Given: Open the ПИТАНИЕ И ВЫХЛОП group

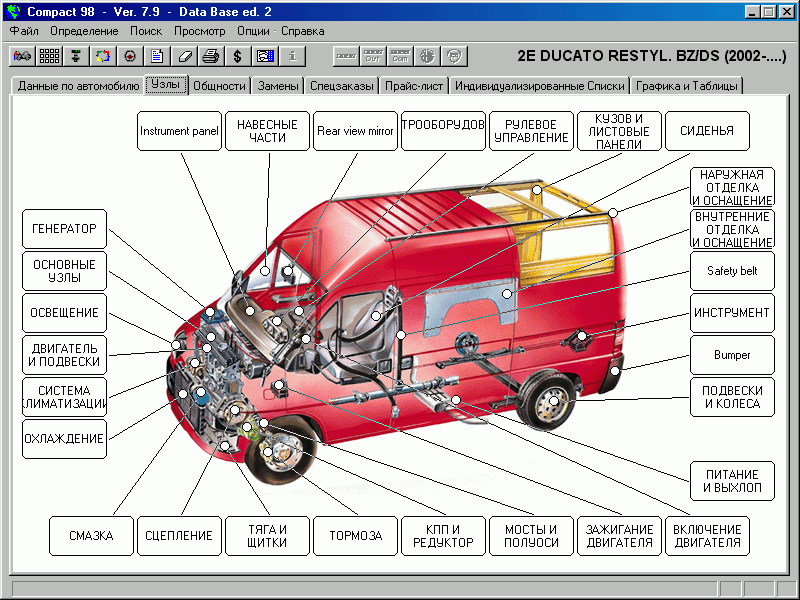Looking at the screenshot, I should 732,481.
